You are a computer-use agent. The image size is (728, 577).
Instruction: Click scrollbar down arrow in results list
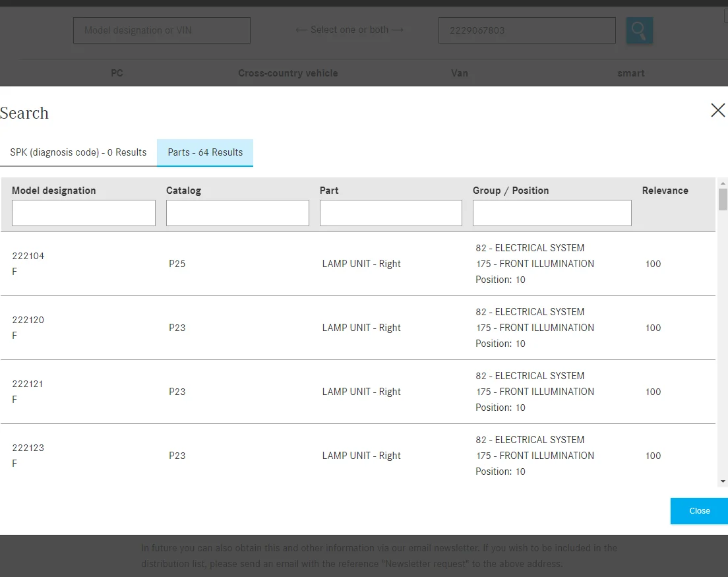tap(723, 481)
